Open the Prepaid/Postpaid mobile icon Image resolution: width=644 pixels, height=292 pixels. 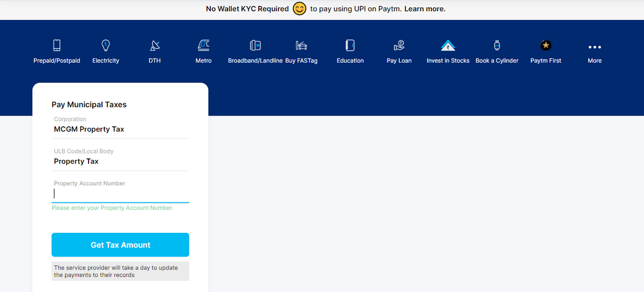click(56, 45)
